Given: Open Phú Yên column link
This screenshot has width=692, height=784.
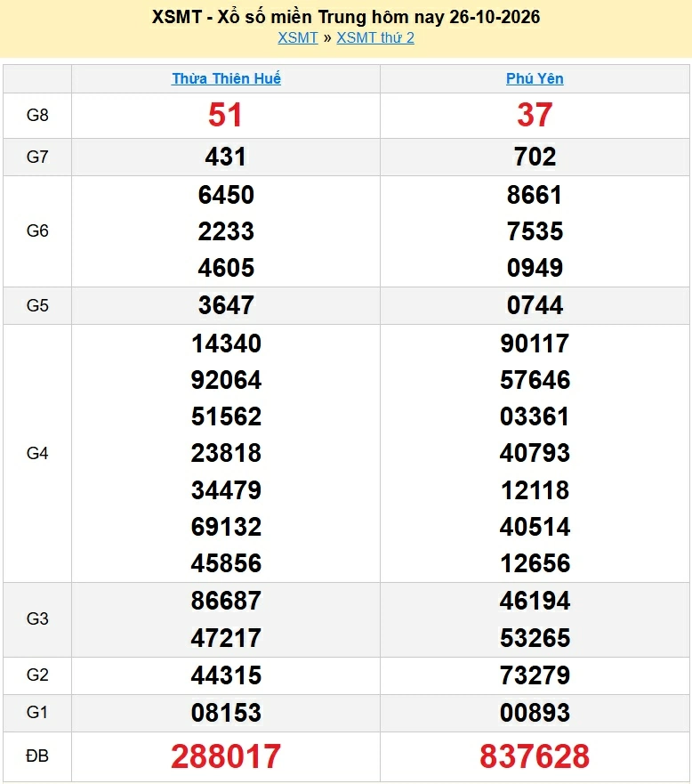Looking at the screenshot, I should pyautogui.click(x=535, y=78).
